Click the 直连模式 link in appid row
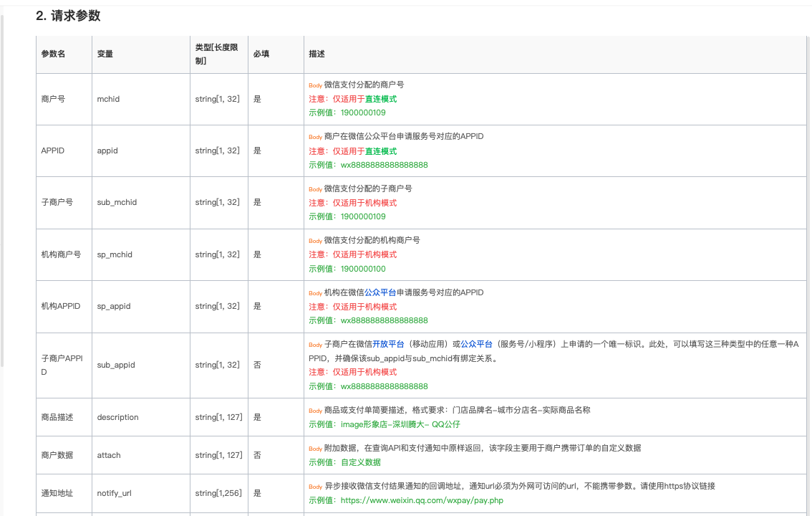 click(381, 151)
